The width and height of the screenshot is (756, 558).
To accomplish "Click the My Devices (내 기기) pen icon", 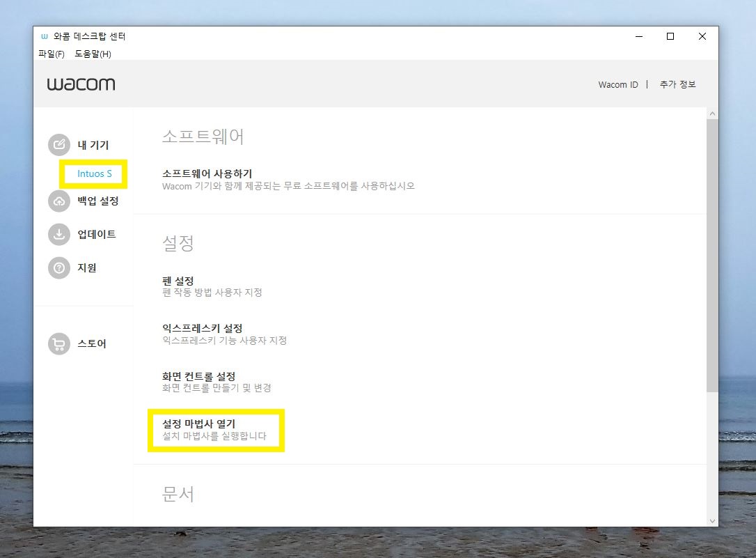I will pyautogui.click(x=58, y=145).
